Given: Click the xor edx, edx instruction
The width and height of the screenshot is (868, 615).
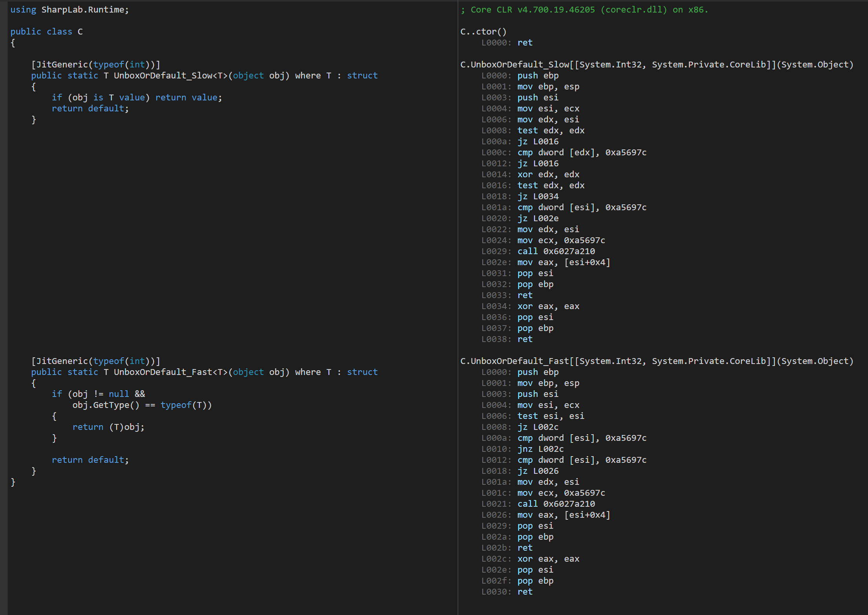Looking at the screenshot, I should [548, 175].
